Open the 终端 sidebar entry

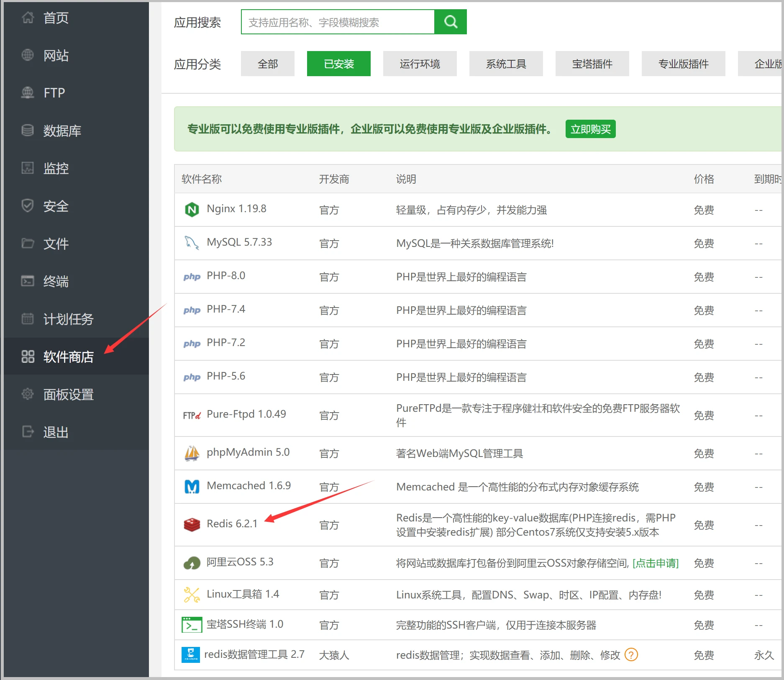(x=56, y=282)
